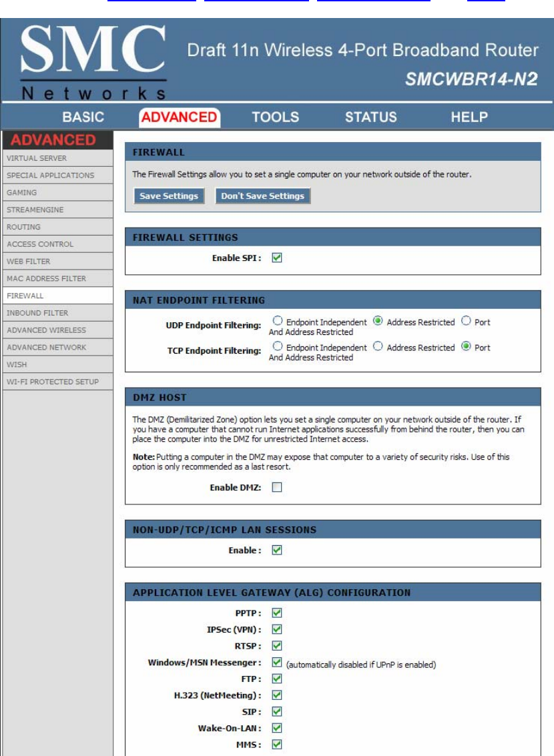Screen dimensions: 554x756
Task: Click the Save Settings button
Action: 169,196
